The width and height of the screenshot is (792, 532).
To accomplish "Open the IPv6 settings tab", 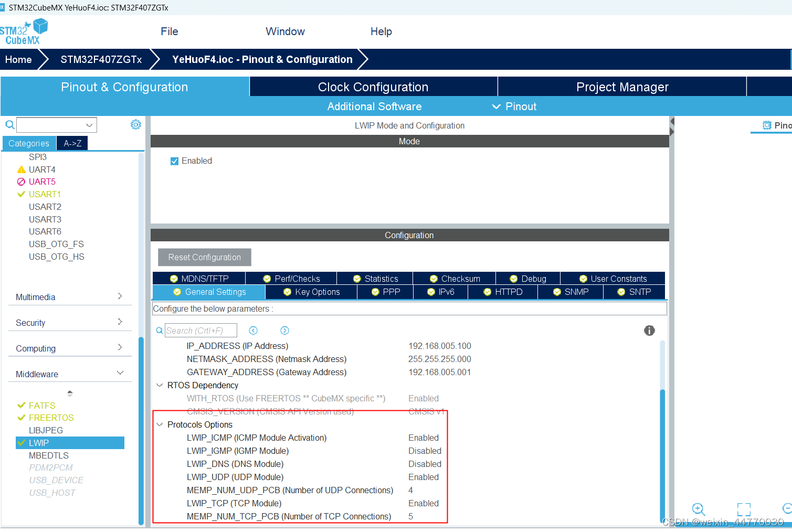I will pos(441,292).
